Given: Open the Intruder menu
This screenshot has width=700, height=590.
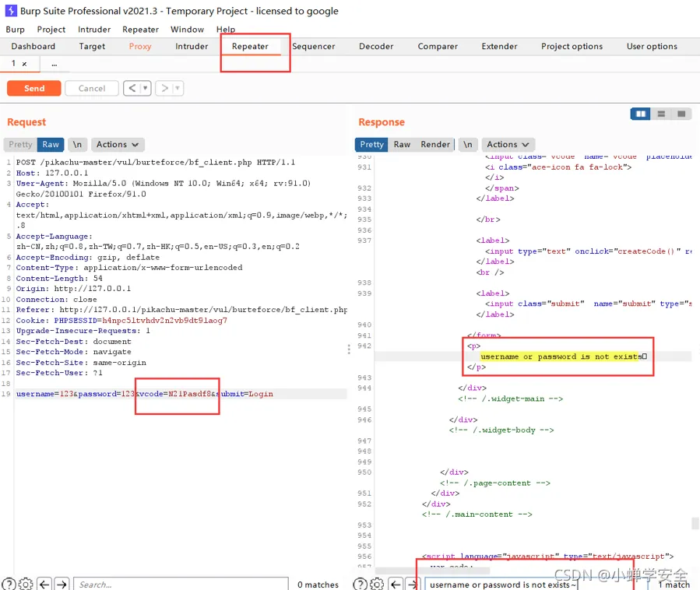Looking at the screenshot, I should point(93,30).
